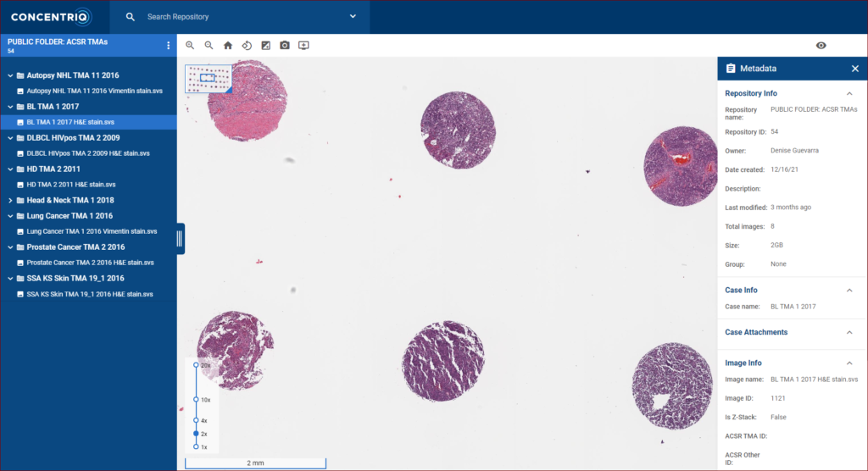Click the Head & Neck TMA 1 2018 folder icon

20,201
